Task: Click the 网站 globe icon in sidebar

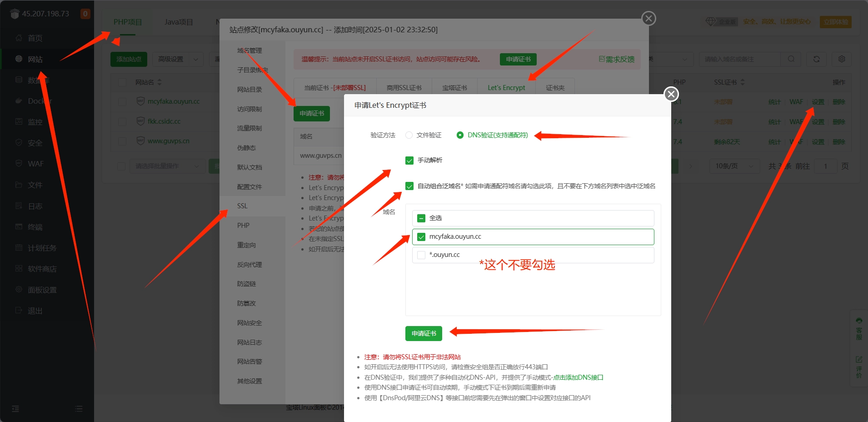Action: coord(19,59)
